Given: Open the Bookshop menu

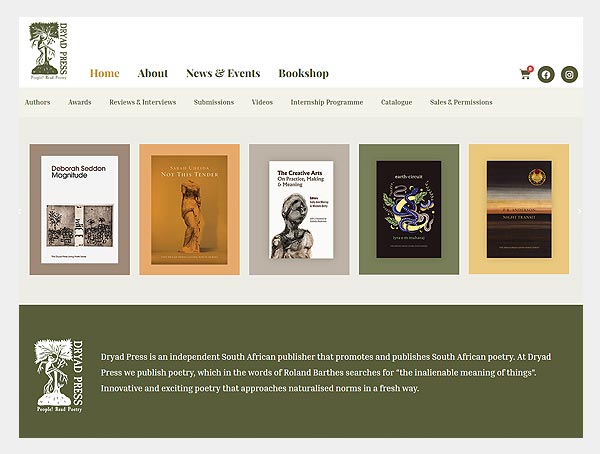Looking at the screenshot, I should tap(303, 73).
